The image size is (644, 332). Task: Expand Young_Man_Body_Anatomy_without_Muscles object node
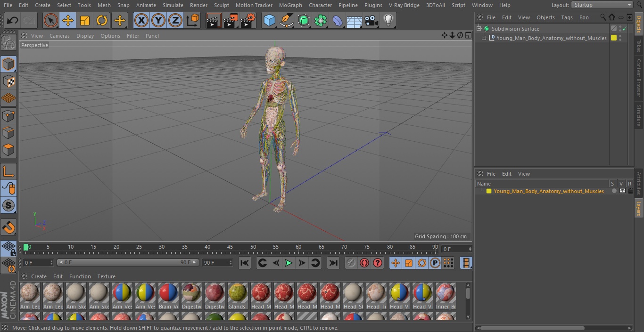pyautogui.click(x=484, y=38)
